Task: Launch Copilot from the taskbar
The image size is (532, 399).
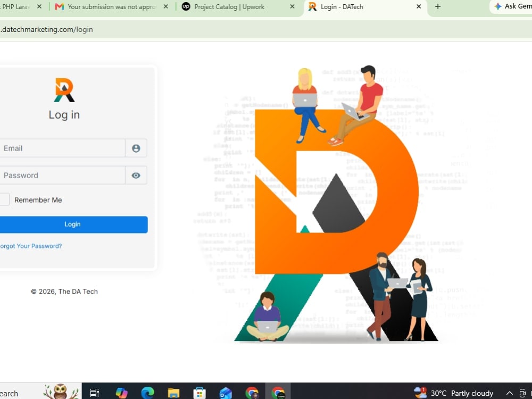Action: click(121, 393)
